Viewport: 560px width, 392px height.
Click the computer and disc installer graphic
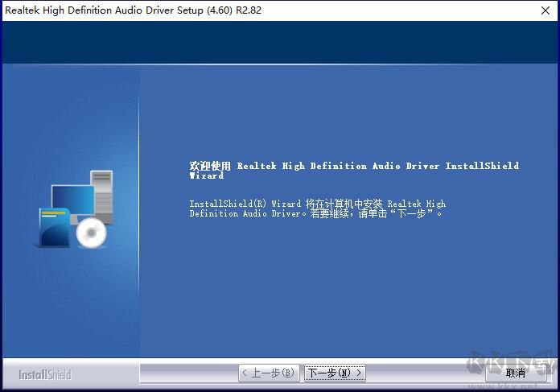pyautogui.click(x=76, y=209)
